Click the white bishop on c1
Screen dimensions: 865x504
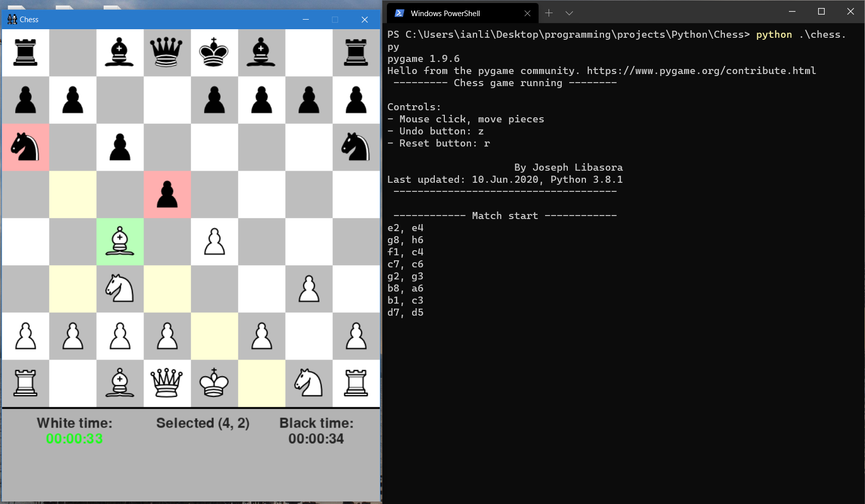tap(120, 384)
